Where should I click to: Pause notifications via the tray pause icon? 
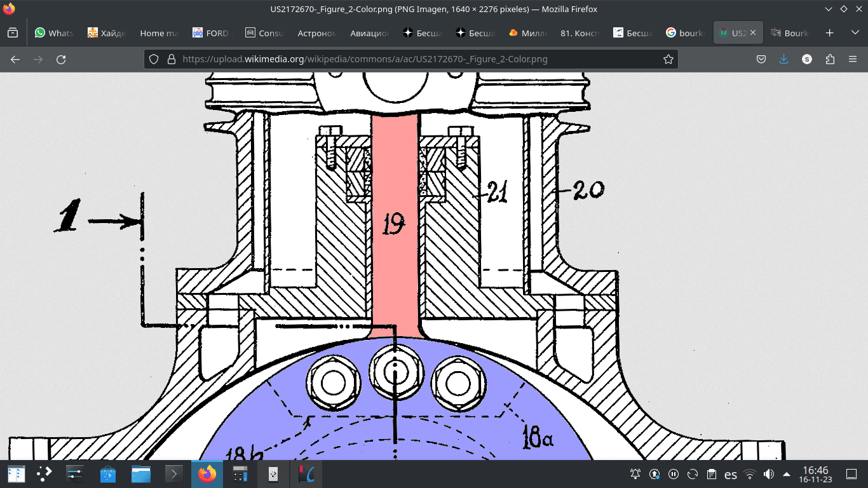tap(673, 474)
